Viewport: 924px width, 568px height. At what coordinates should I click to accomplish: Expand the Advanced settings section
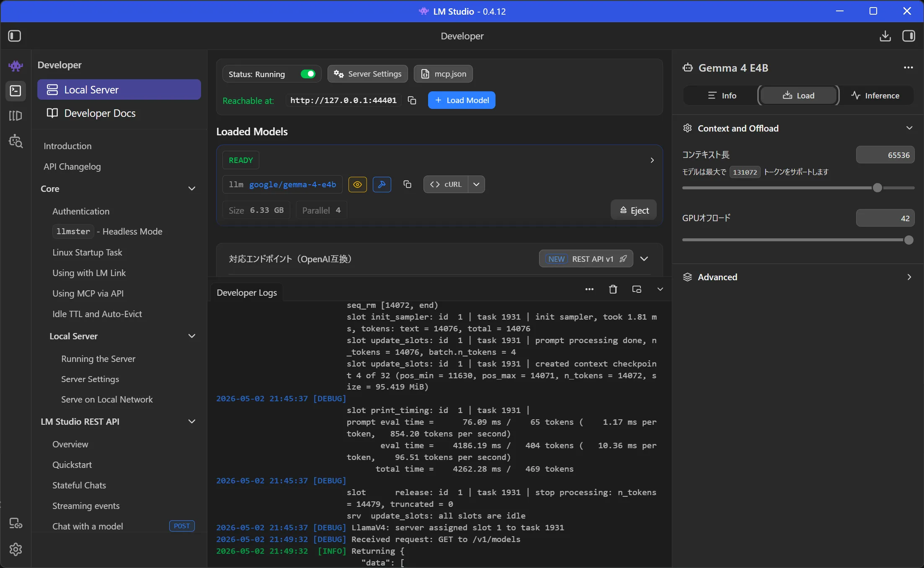click(x=909, y=277)
